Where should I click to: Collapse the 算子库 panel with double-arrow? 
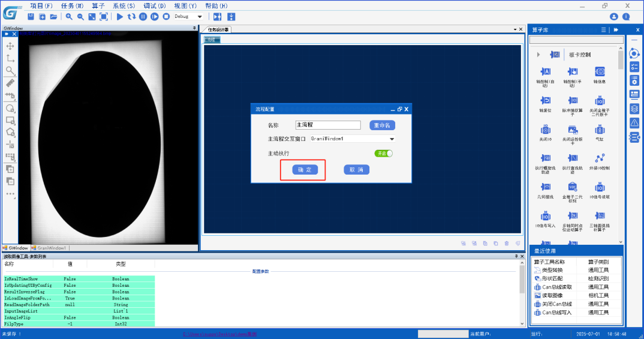click(x=616, y=30)
